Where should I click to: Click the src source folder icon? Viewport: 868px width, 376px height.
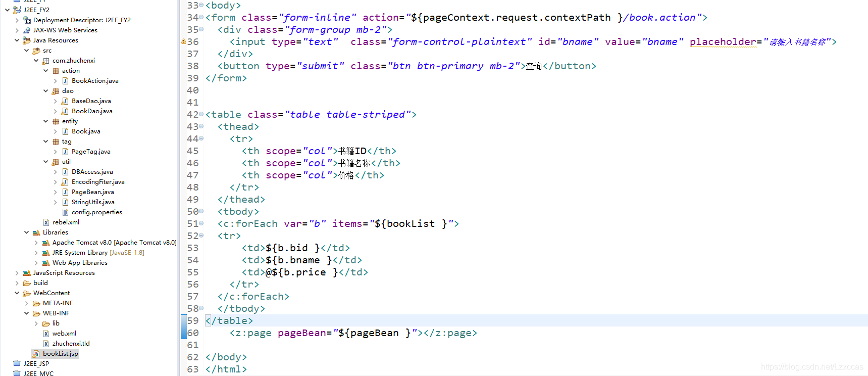click(x=36, y=51)
